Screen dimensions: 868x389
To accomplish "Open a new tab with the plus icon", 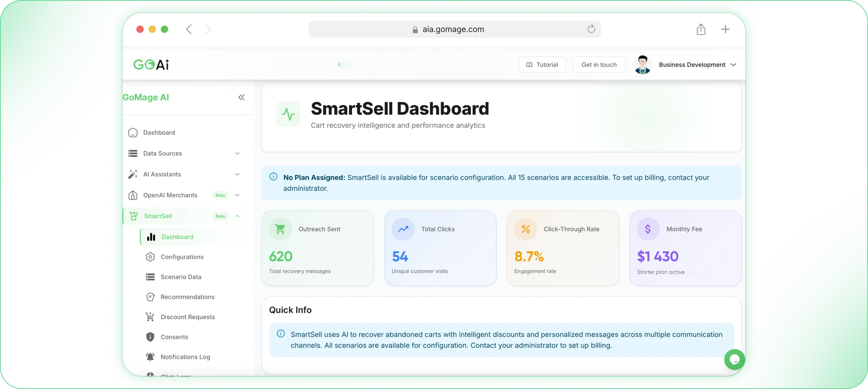I will 725,29.
